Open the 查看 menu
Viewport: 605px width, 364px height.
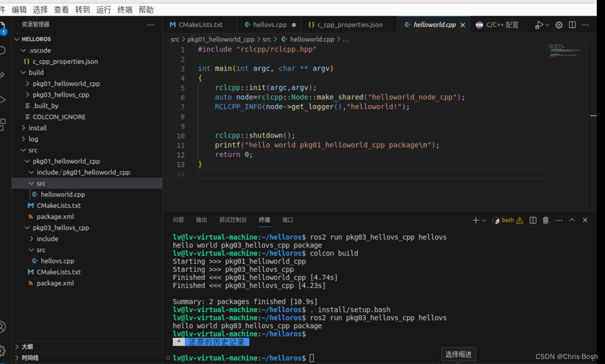pos(62,10)
